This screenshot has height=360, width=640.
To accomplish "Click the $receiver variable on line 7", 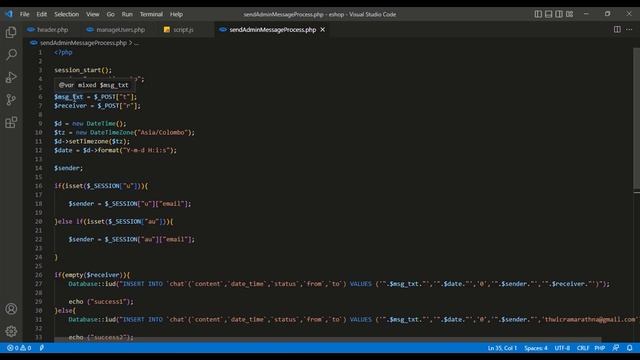I will click(x=71, y=106).
